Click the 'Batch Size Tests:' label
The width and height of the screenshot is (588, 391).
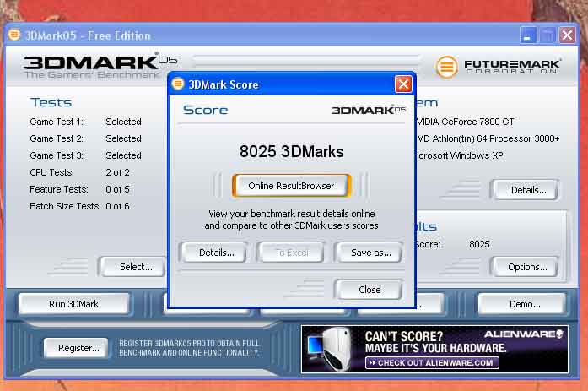[x=65, y=206]
